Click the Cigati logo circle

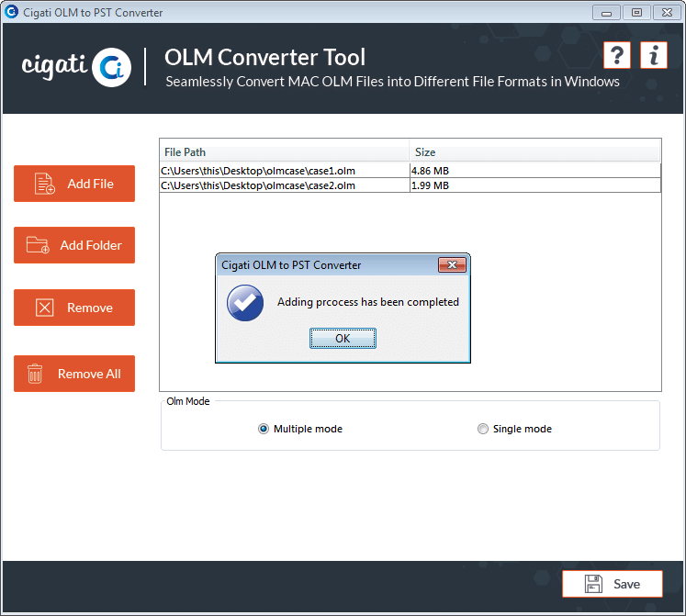[x=112, y=67]
